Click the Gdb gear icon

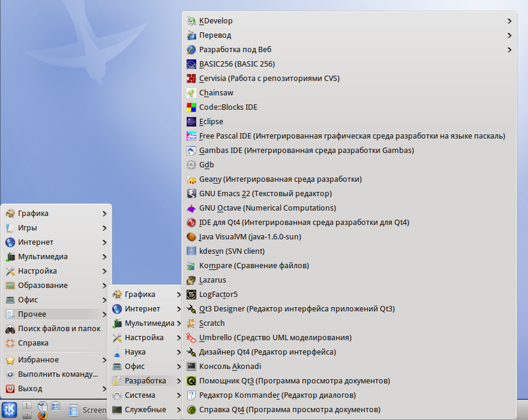click(x=191, y=165)
